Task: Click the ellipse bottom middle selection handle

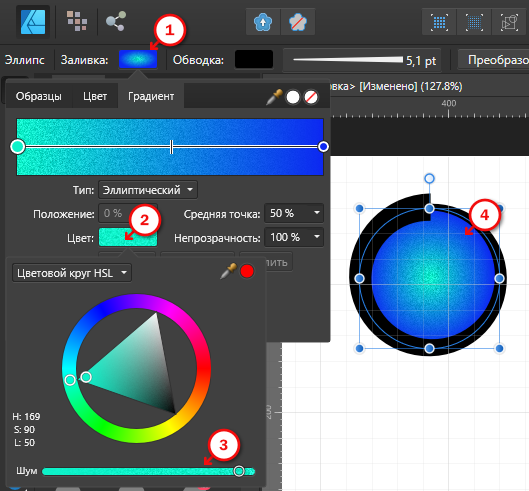Action: click(429, 348)
